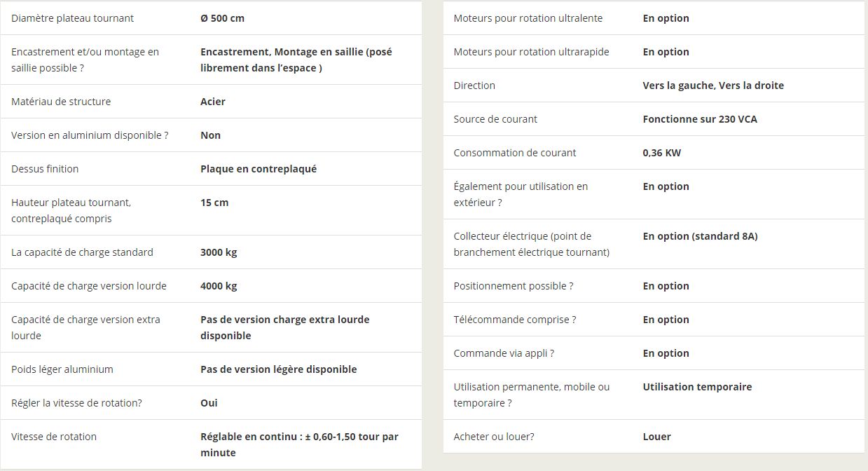Click "Plaque en contreplaqué" finish value

(259, 169)
